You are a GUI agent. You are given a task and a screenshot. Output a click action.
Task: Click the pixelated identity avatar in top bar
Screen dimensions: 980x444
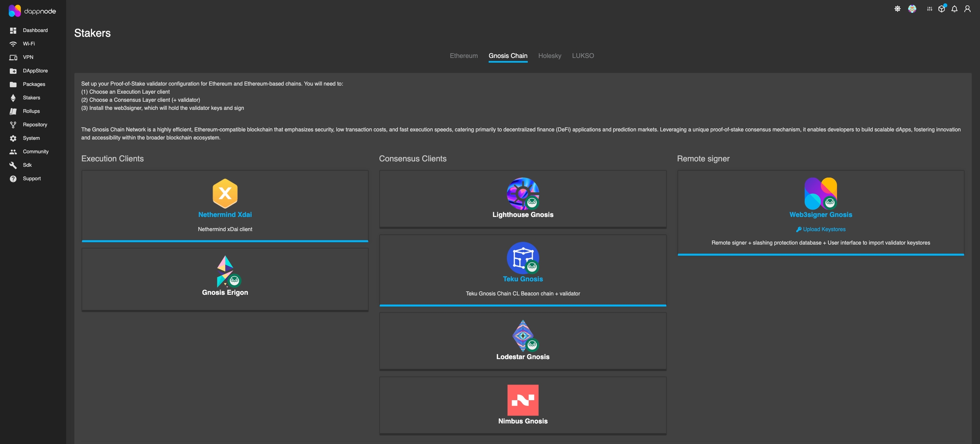pos(912,9)
